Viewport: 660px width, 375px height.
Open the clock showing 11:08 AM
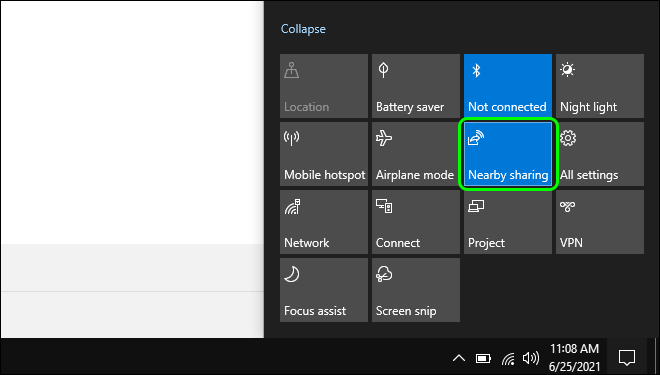coord(575,357)
